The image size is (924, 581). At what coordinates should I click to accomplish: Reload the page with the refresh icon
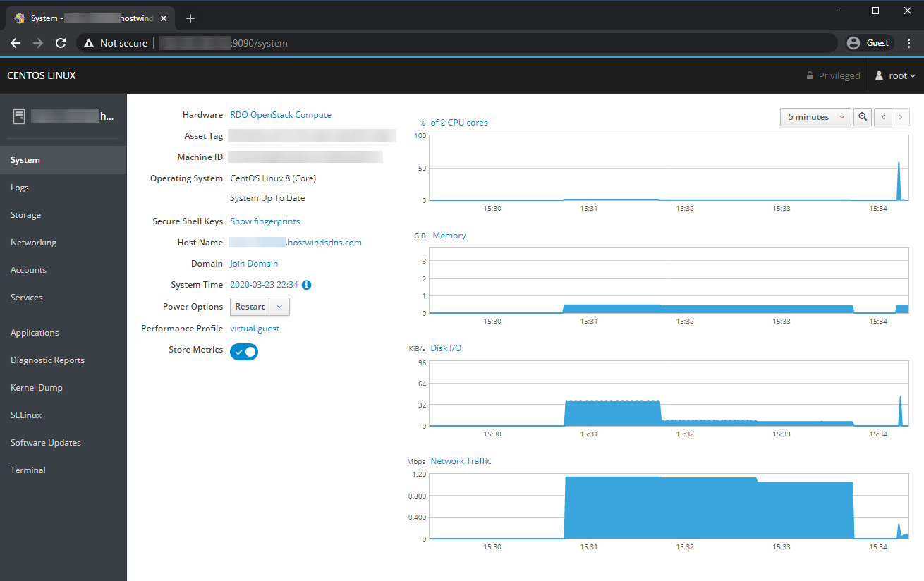pos(61,43)
